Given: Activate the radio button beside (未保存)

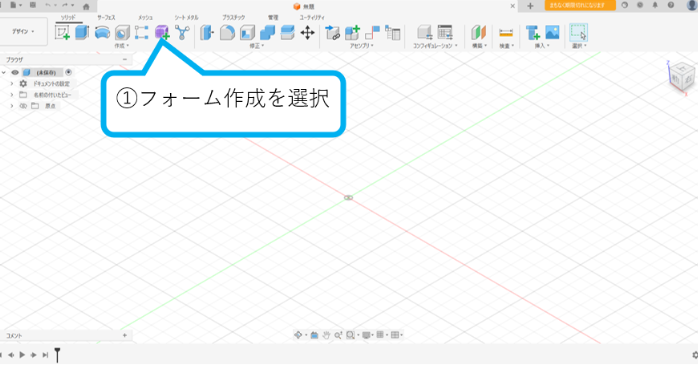Looking at the screenshot, I should [x=69, y=72].
